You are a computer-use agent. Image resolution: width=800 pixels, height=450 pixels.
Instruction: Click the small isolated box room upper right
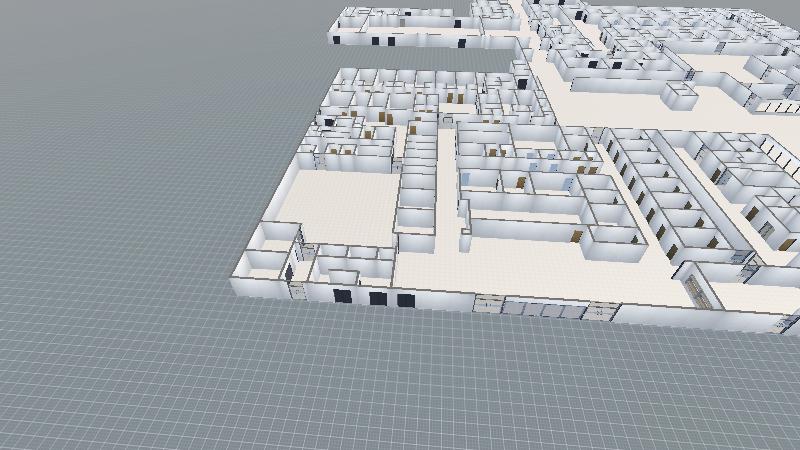679,94
